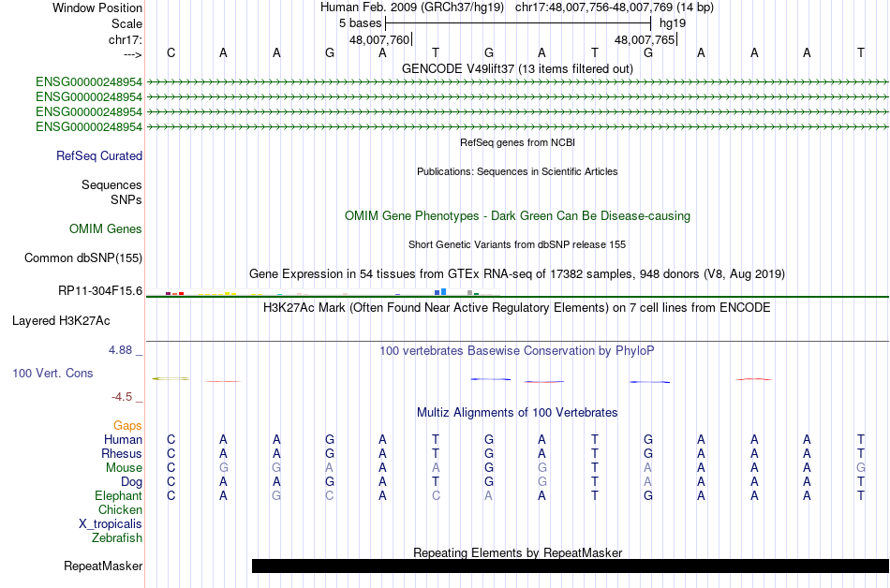Click the Dog alignment row label
Screen dimensions: 890x588
point(132,482)
